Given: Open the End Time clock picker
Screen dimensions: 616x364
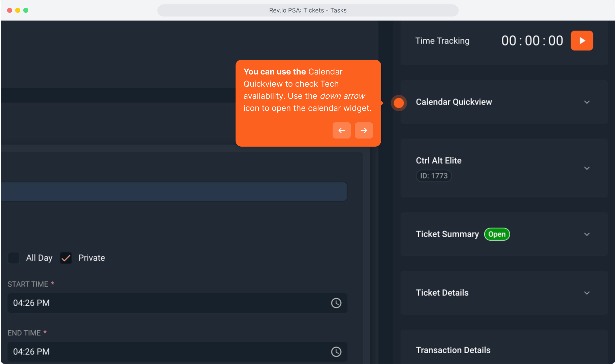Looking at the screenshot, I should click(x=336, y=352).
